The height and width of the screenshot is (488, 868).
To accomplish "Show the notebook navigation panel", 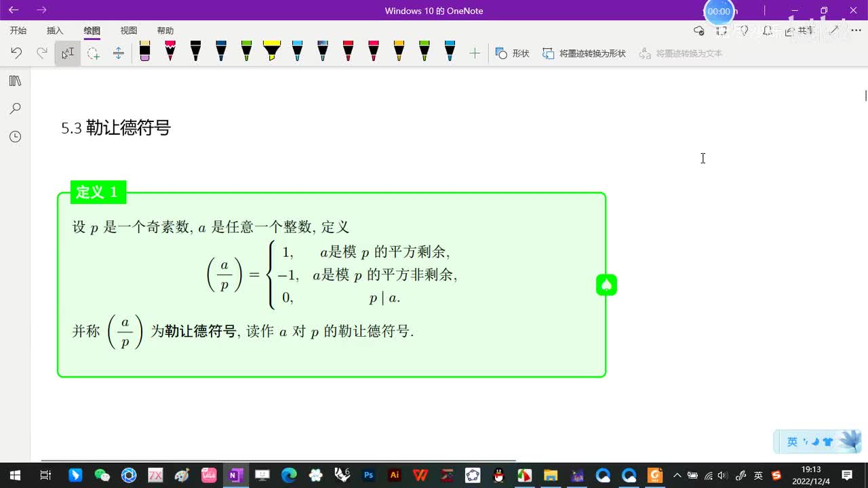I will 15,81.
